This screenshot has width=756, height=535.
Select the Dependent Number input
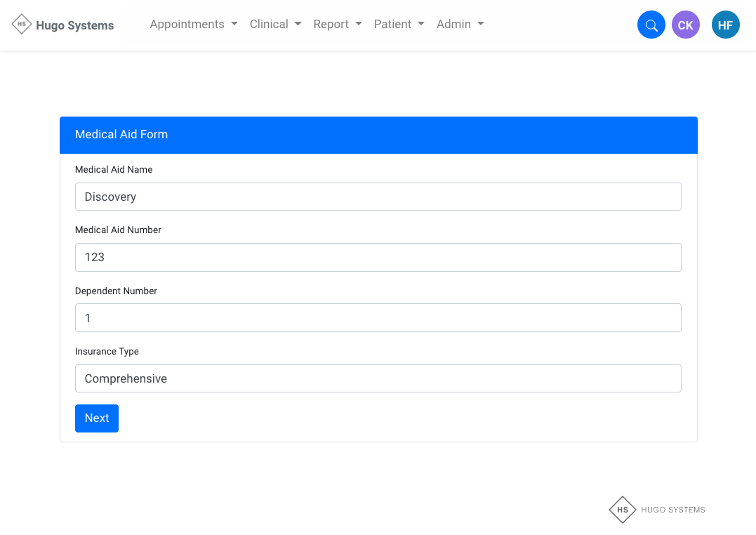[x=378, y=318]
